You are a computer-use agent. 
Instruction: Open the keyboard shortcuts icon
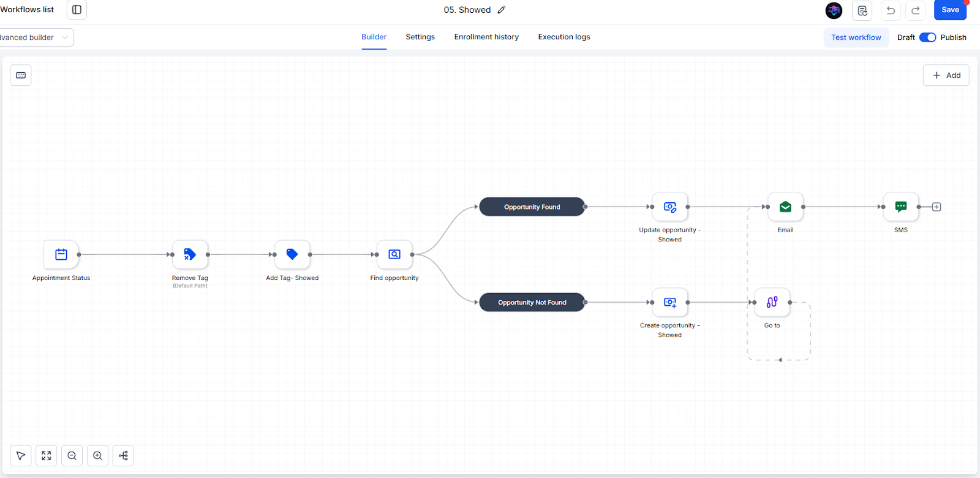coord(21,75)
